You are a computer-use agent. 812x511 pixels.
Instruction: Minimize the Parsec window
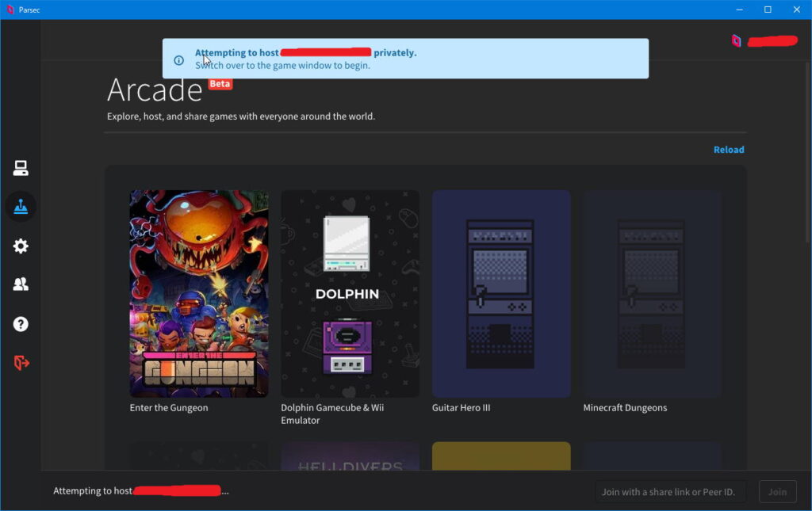(740, 10)
